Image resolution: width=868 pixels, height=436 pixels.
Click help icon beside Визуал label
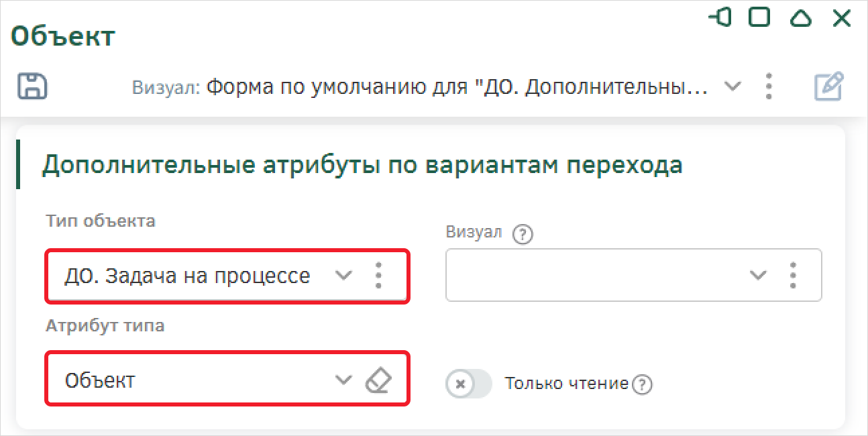(522, 234)
